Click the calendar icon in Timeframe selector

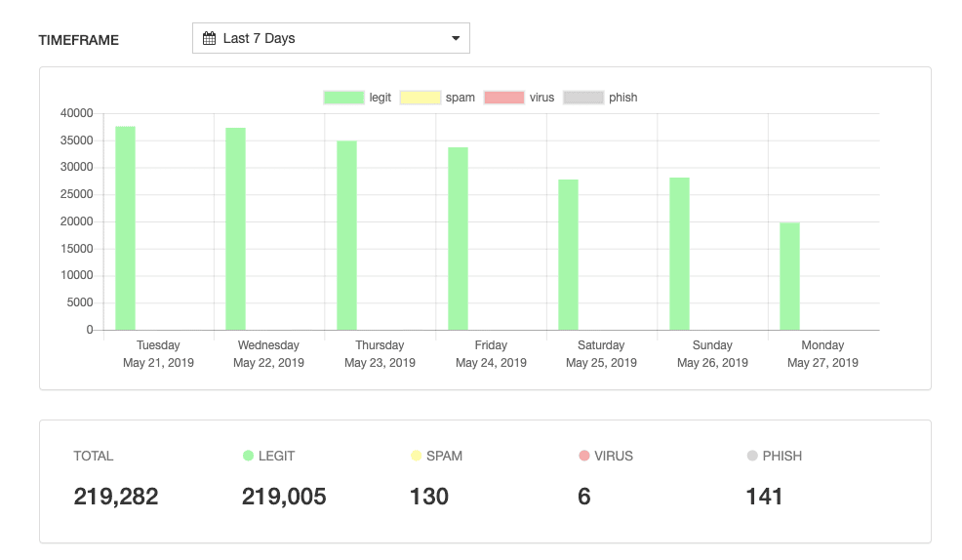click(209, 39)
